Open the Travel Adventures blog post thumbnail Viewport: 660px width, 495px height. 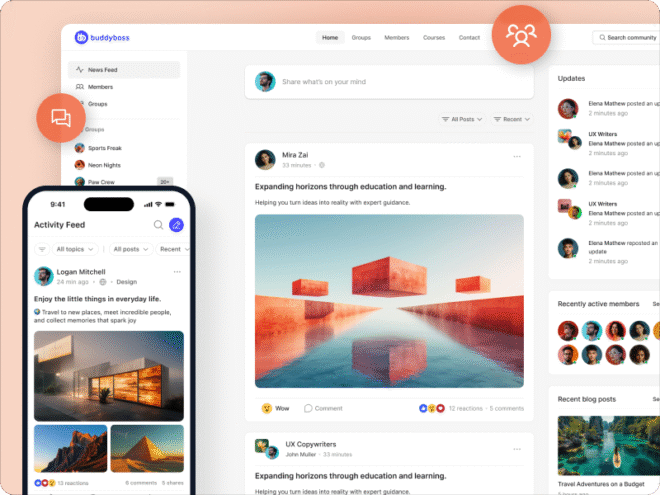[609, 446]
